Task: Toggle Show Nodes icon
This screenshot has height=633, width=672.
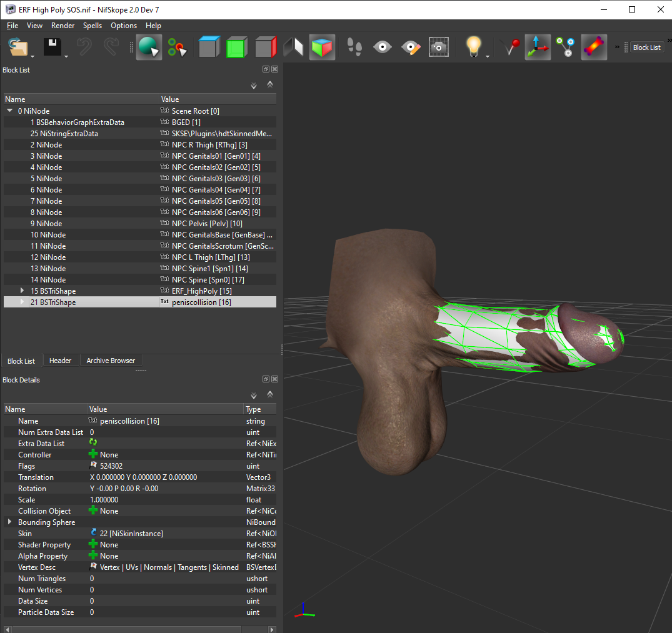Action: [x=566, y=47]
